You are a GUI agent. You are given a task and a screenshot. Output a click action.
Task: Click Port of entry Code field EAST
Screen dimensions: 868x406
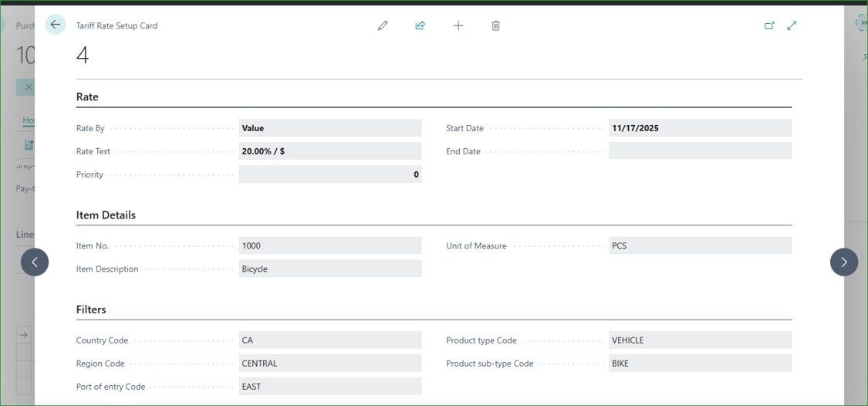330,387
